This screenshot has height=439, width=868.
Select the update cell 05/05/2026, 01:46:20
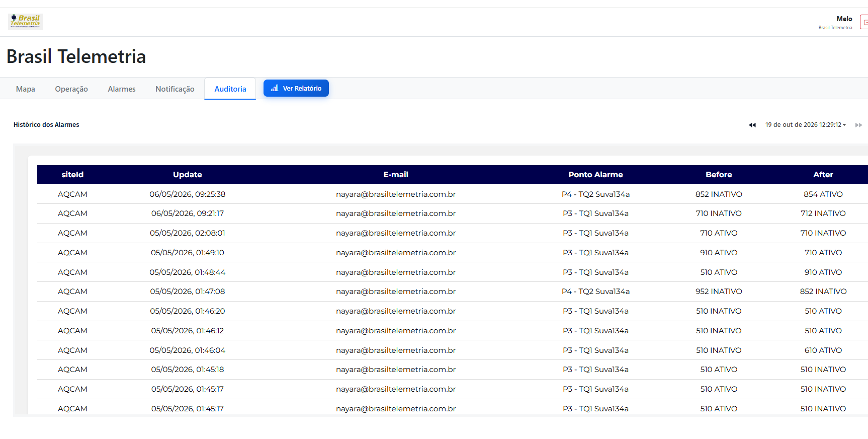point(188,311)
